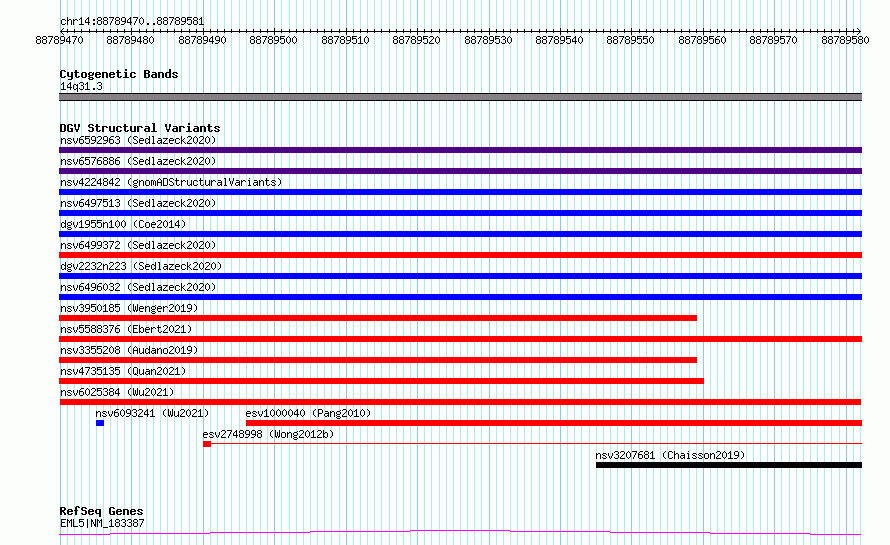The height and width of the screenshot is (545, 890).
Task: Open nsv4224842 (gnomADStructuralVariants) label
Action: click(x=171, y=182)
